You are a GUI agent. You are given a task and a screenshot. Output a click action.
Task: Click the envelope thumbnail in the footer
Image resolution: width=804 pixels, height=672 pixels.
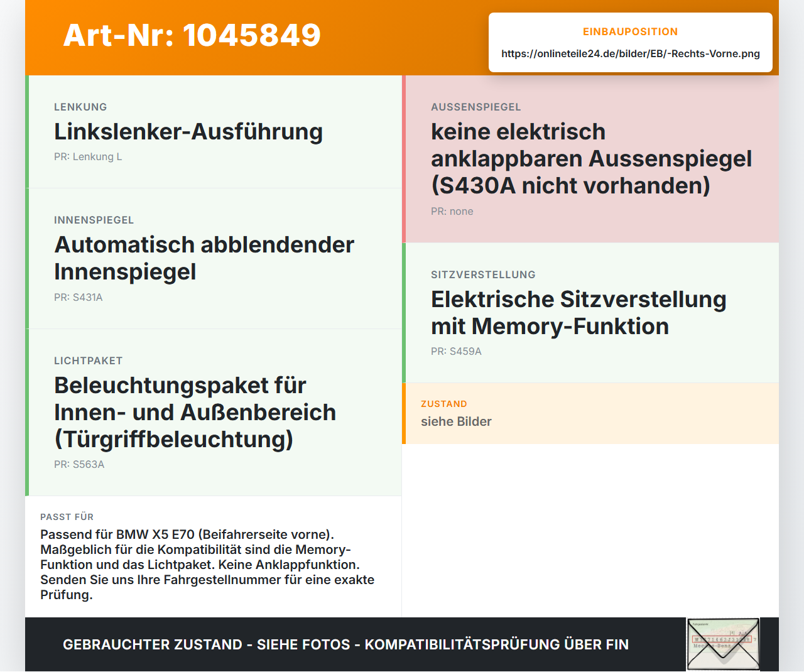[x=723, y=644]
